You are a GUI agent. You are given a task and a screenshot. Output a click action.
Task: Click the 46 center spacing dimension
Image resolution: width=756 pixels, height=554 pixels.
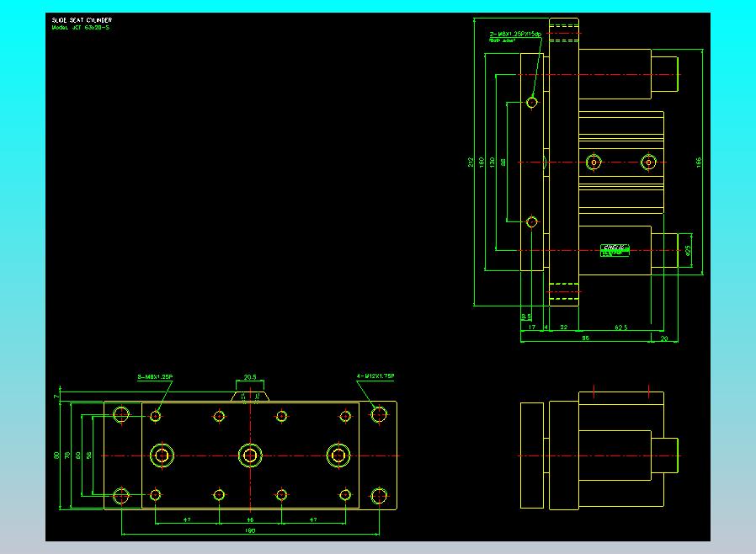coord(250,520)
